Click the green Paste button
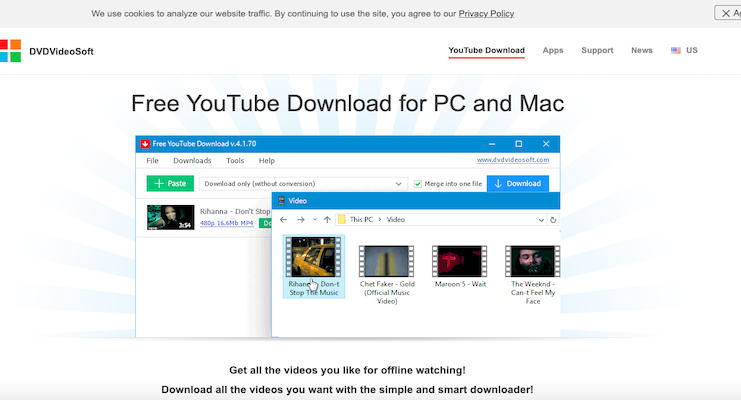This screenshot has width=741, height=400. [x=170, y=183]
